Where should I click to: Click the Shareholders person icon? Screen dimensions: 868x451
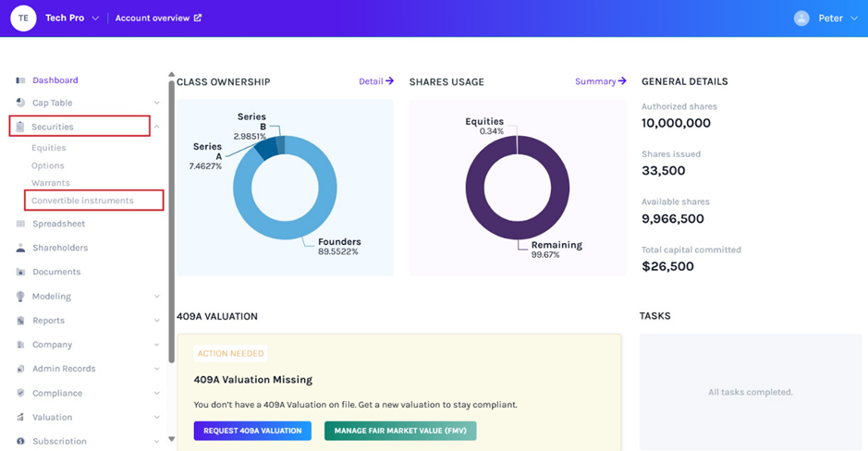[x=20, y=248]
